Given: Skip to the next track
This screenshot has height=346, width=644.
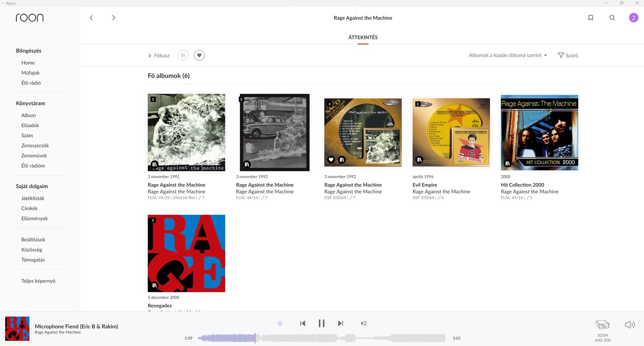Looking at the screenshot, I should (341, 323).
